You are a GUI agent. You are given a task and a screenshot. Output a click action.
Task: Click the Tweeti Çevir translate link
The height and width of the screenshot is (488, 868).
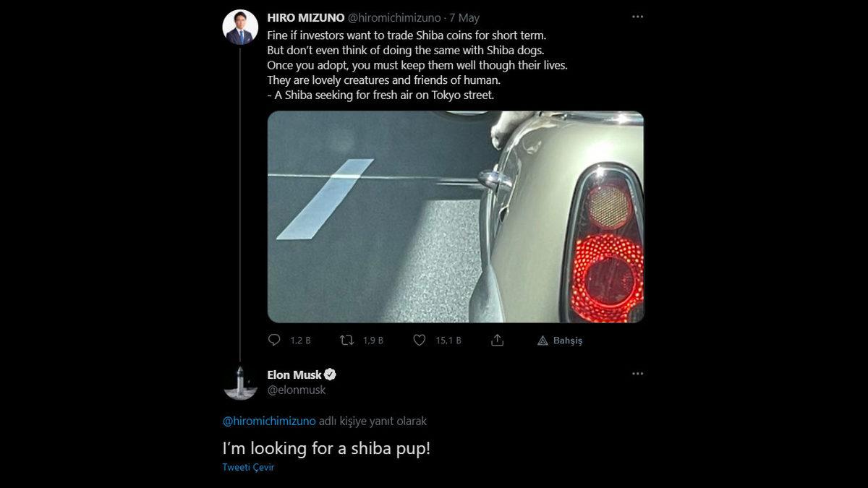click(248, 467)
